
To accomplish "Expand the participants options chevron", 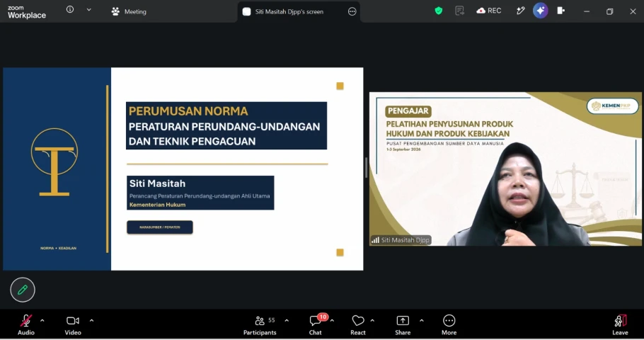I will [x=287, y=320].
